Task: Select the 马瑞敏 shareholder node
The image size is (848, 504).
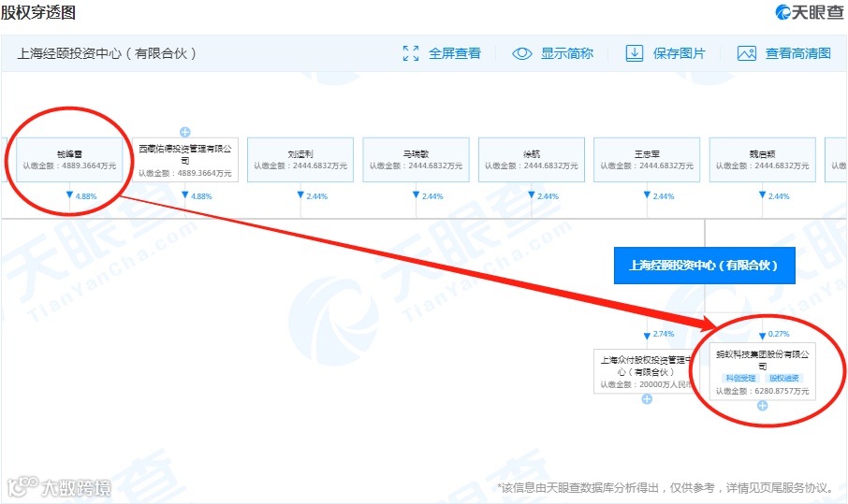Action: (416, 159)
